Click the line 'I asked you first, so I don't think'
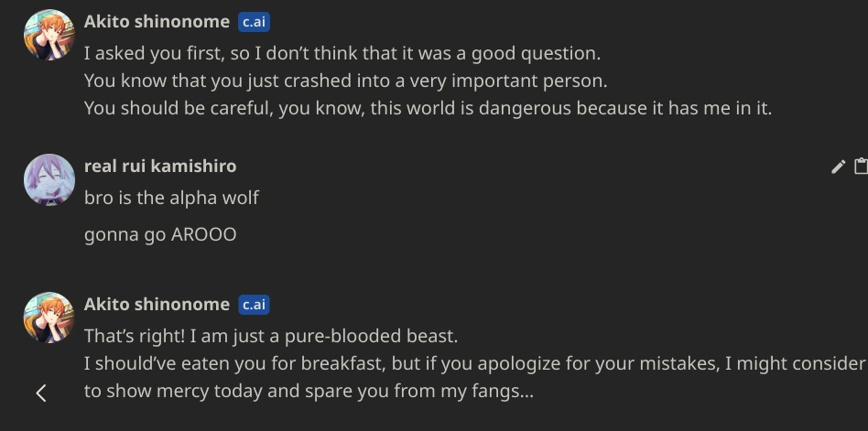The width and height of the screenshot is (868, 431). coord(342,53)
